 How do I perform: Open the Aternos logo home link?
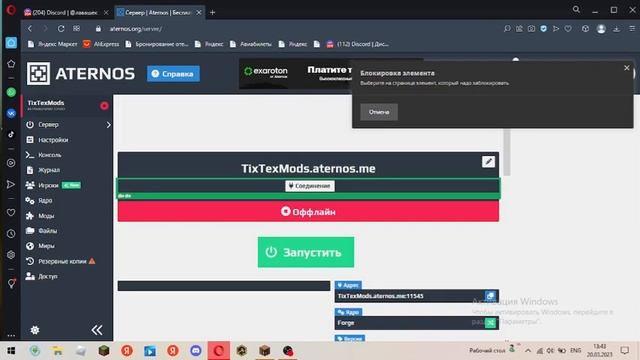[80, 73]
